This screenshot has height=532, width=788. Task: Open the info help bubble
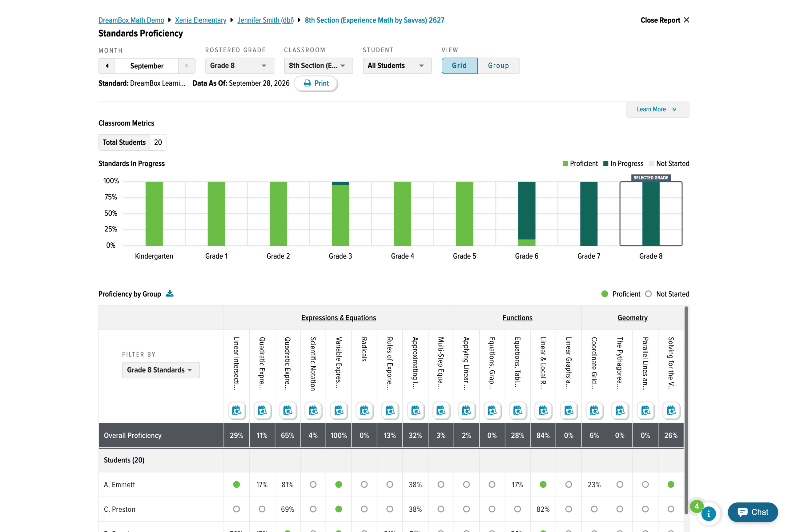[x=709, y=514]
